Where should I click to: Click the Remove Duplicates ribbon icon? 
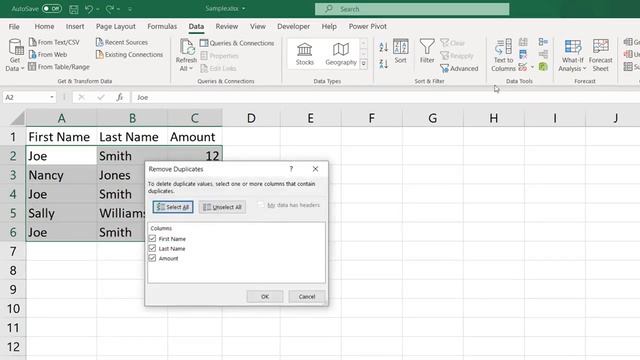[x=523, y=54]
